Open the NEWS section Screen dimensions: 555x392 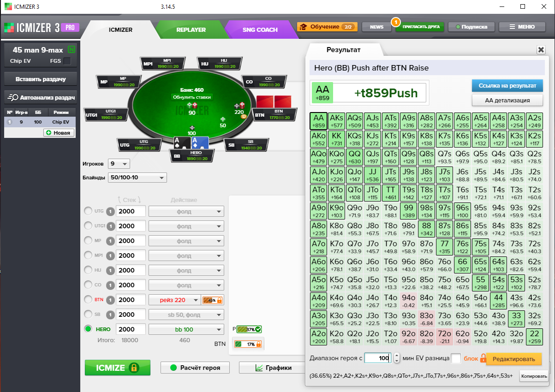[x=376, y=27]
